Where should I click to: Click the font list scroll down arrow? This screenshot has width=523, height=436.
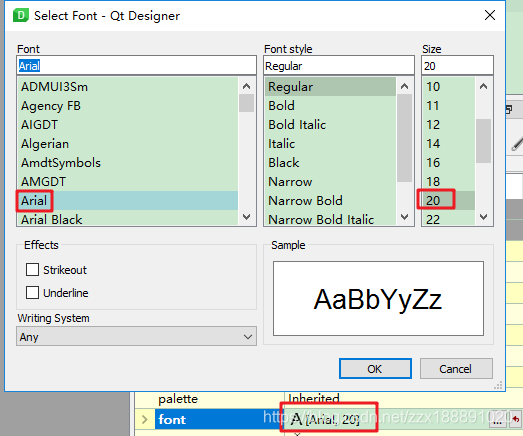246,217
